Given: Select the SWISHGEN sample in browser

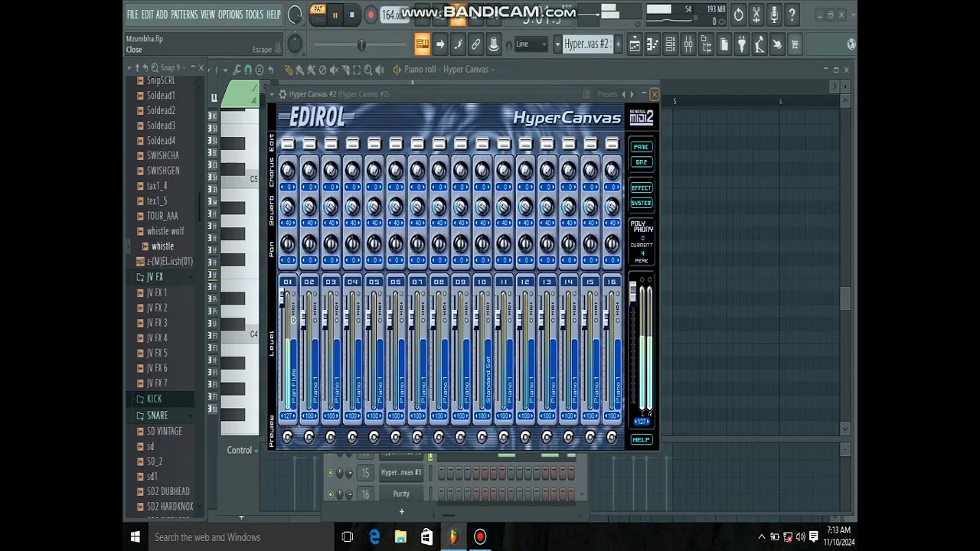Looking at the screenshot, I should tap(163, 171).
